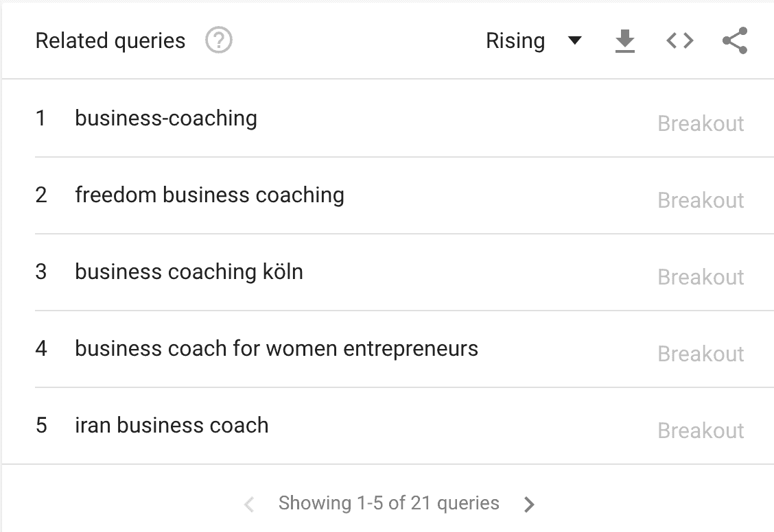Open the embed code icon
The width and height of the screenshot is (774, 532).
click(x=679, y=41)
